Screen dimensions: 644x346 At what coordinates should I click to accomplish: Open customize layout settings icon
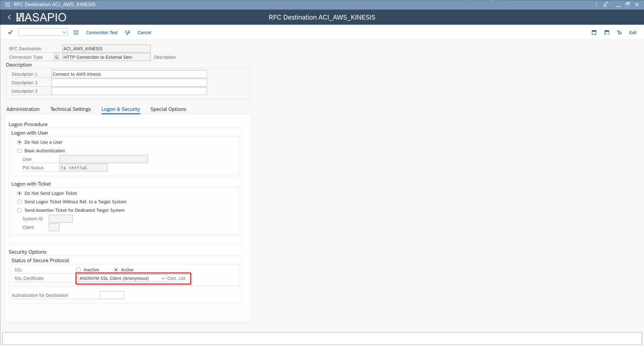tap(619, 33)
